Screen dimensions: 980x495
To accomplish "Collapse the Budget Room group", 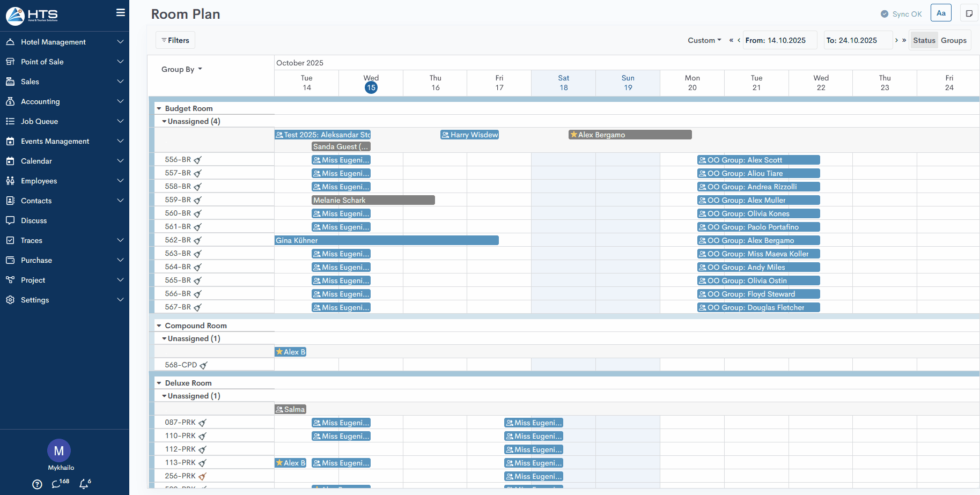I will point(159,108).
